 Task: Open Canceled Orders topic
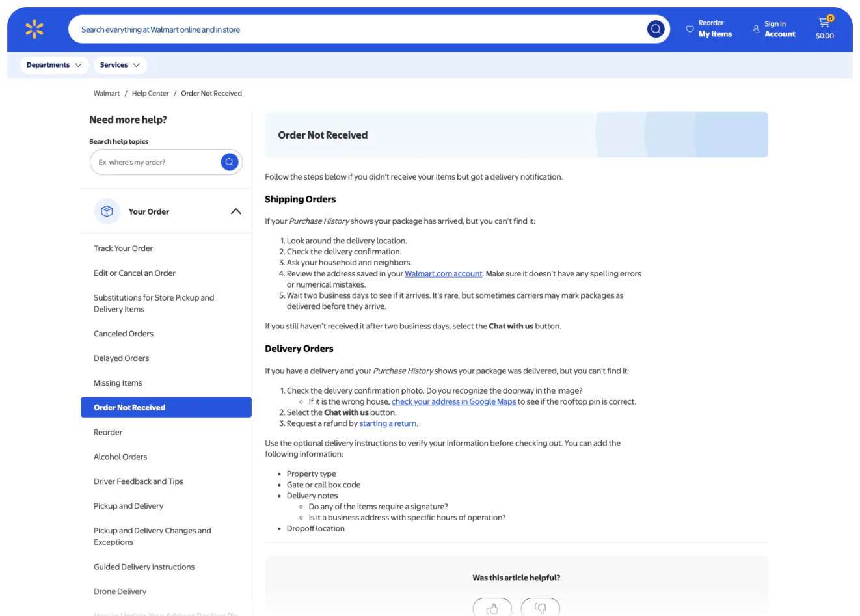pos(124,334)
